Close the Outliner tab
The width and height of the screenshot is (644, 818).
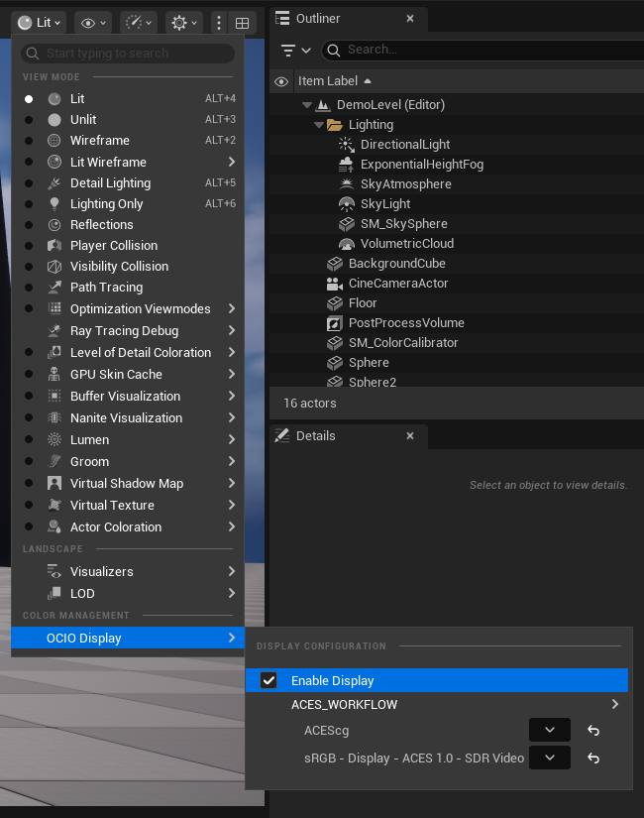tap(410, 18)
